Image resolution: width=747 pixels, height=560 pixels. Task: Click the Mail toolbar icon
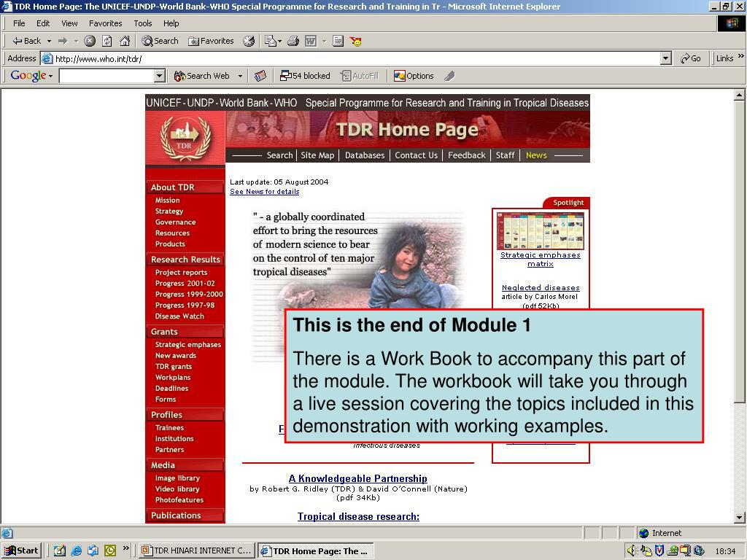270,42
